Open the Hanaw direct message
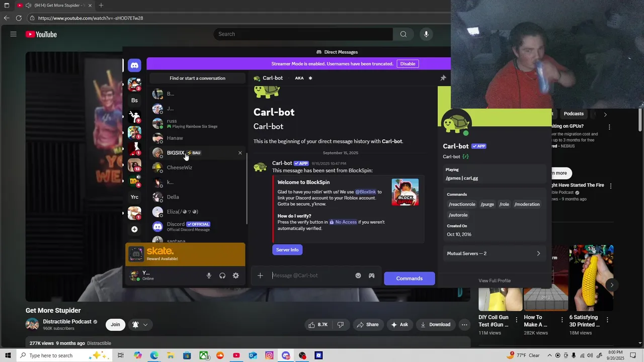644x362 pixels. click(197, 138)
